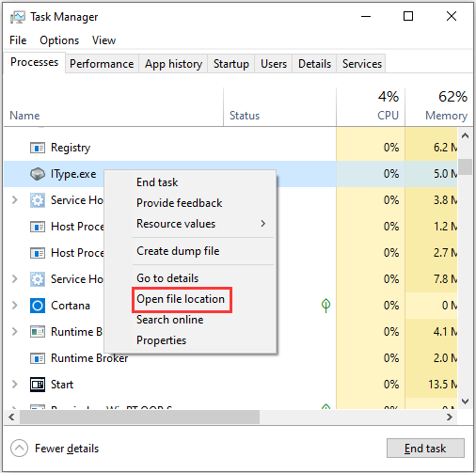Click the Cortana app icon
Screen dimensions: 476x473
pos(38,306)
